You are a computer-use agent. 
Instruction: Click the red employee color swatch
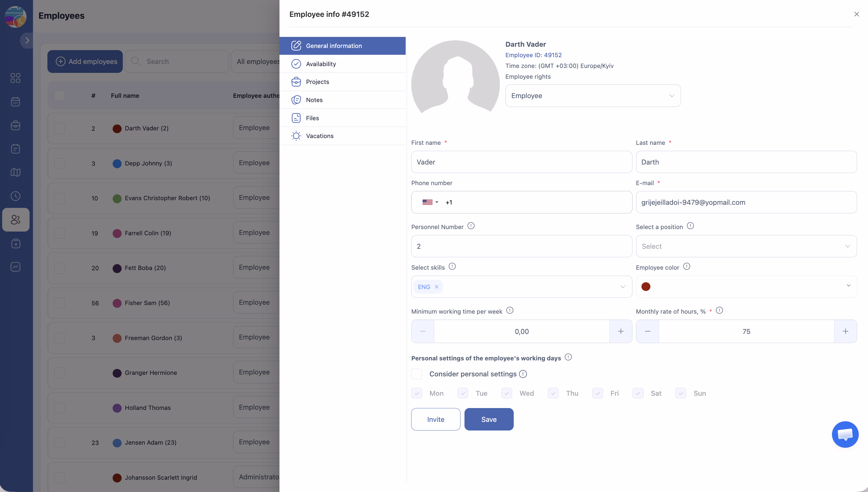[646, 287]
